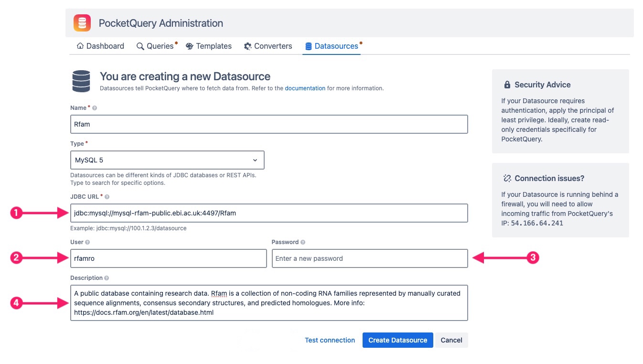The height and width of the screenshot is (364, 643).
Task: Click the Connection issues? heading
Action: 549,178
